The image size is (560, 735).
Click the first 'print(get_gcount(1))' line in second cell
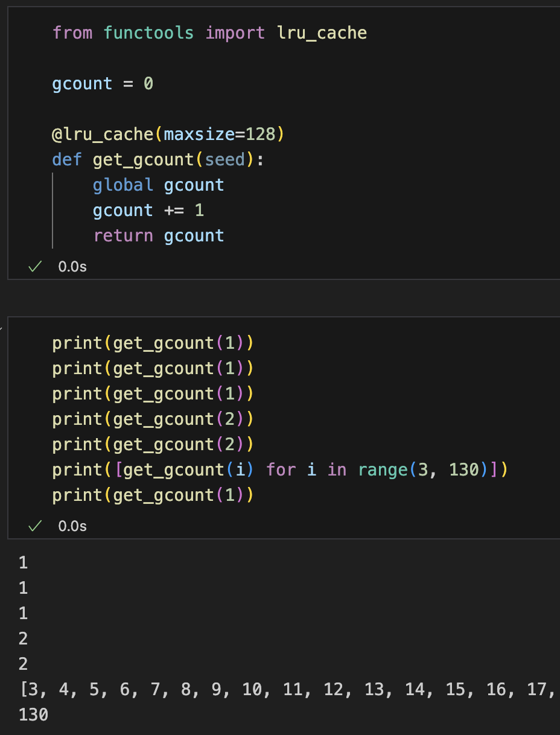tap(153, 343)
